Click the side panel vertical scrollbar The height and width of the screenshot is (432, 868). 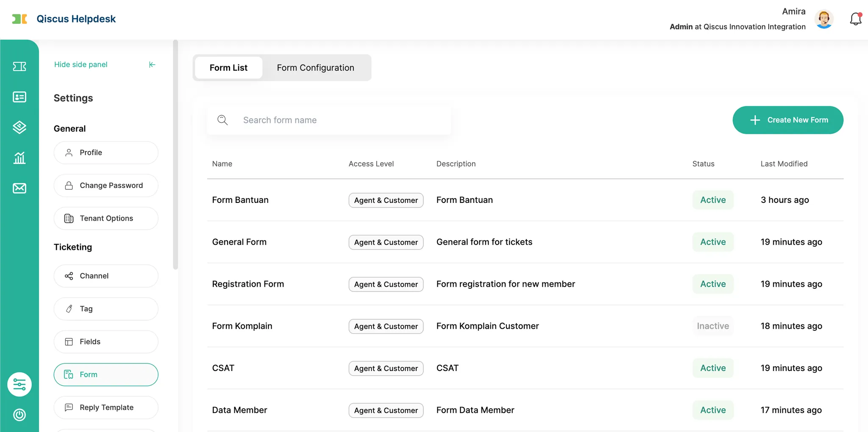pos(175,155)
